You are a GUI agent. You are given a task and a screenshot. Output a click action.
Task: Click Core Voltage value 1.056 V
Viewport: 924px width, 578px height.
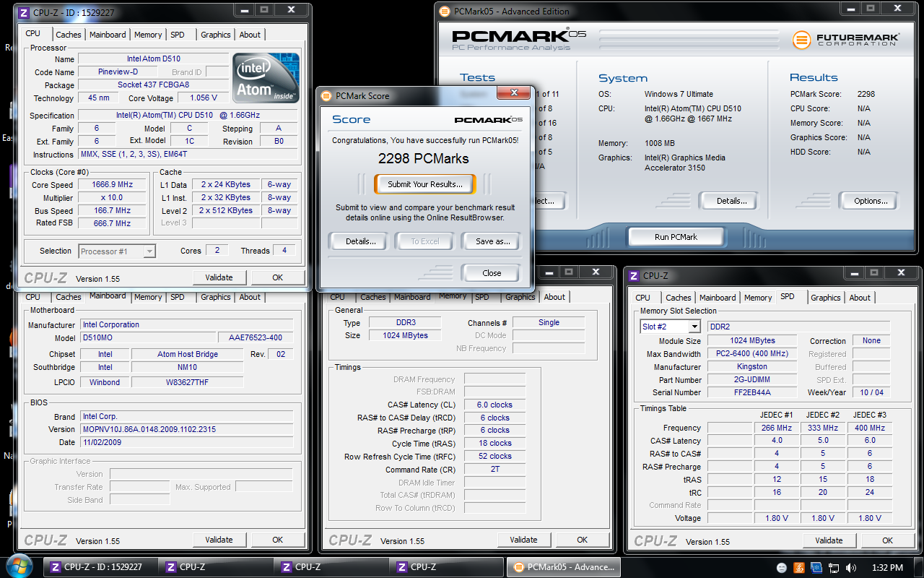204,98
